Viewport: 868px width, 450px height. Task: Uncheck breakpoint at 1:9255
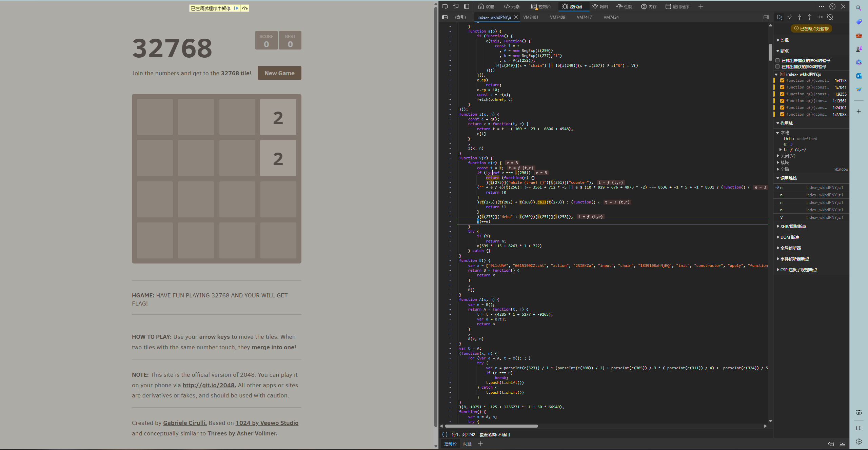[x=782, y=94]
